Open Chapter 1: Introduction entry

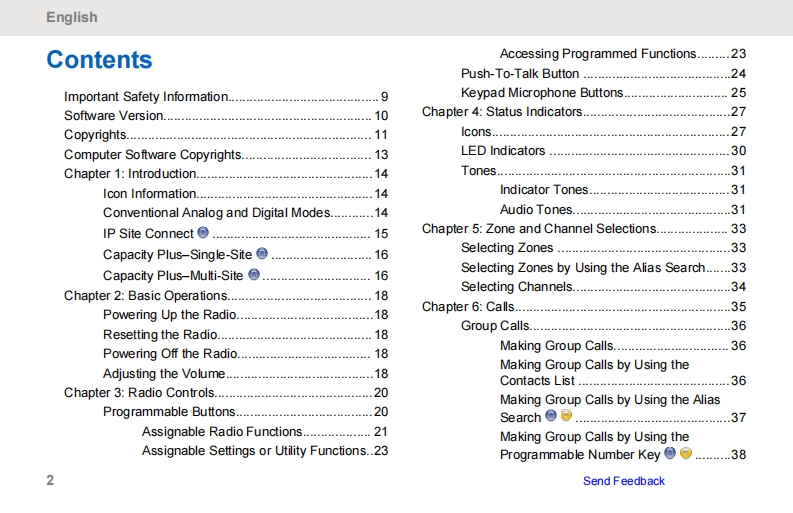[x=130, y=174]
